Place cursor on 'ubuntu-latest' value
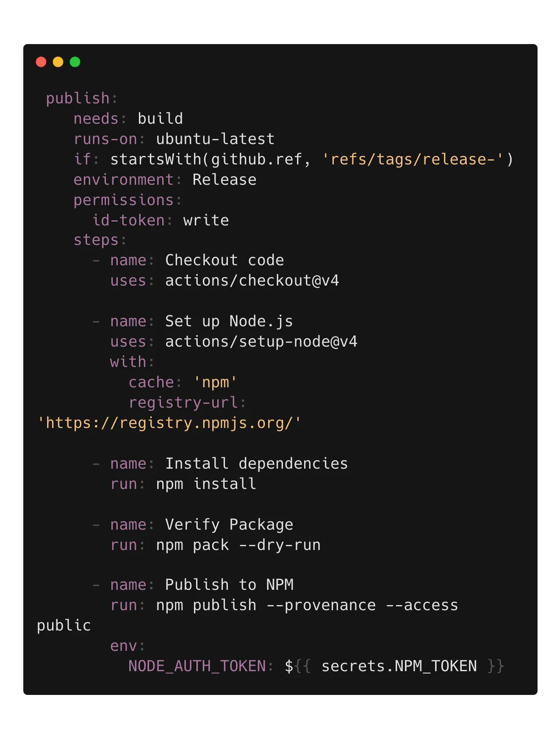560x739 pixels. tap(215, 139)
